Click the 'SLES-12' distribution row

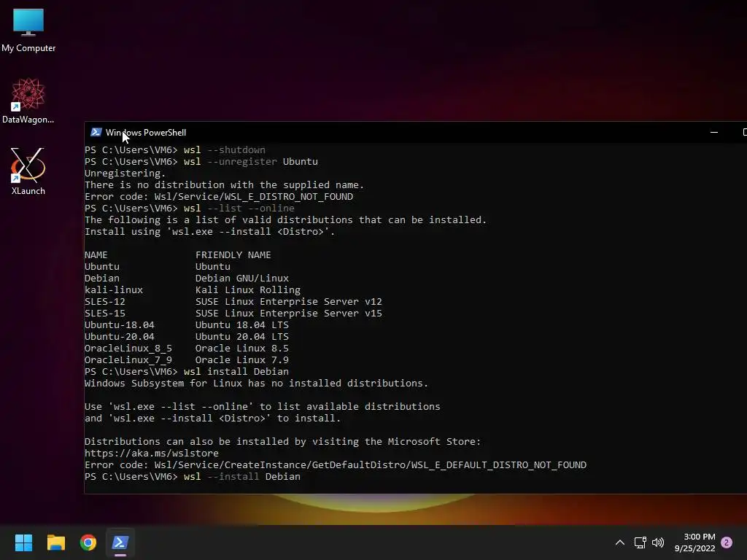233,301
